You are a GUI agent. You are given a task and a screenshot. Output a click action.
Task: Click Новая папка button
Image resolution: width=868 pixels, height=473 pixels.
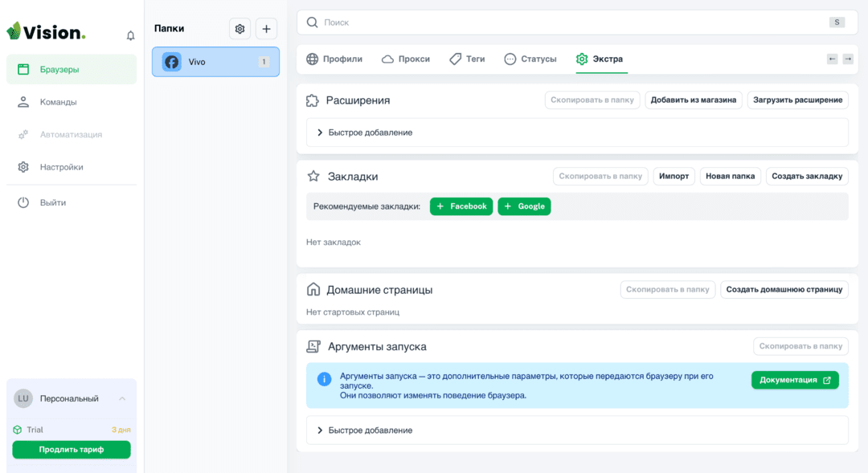730,176
